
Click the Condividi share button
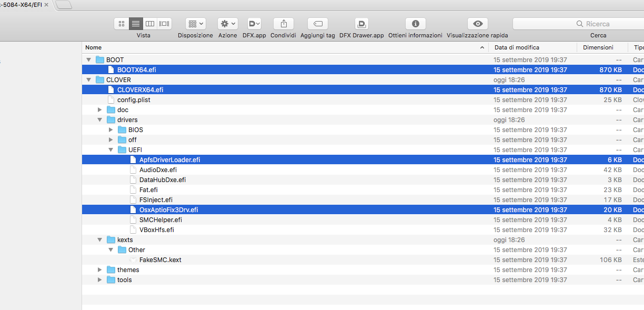284,24
